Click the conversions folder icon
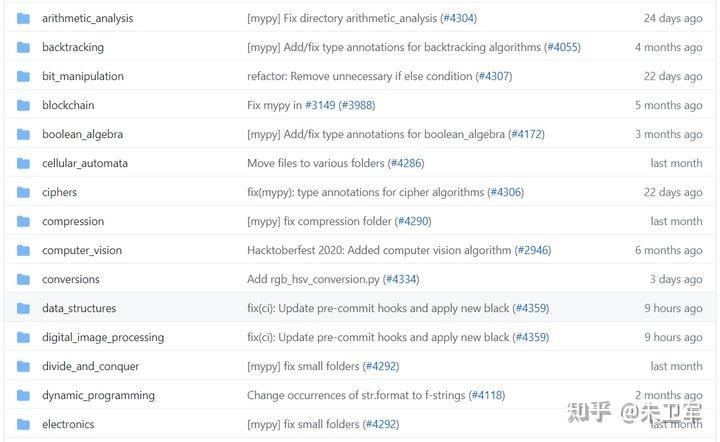This screenshot has height=442, width=720. 23,279
